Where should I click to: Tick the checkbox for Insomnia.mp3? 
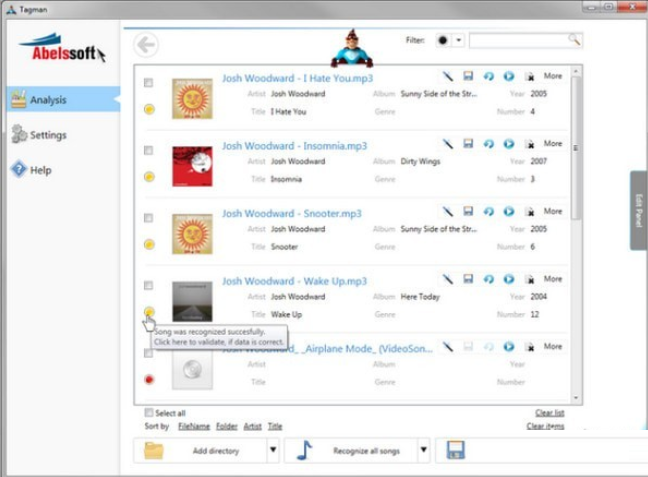(148, 150)
